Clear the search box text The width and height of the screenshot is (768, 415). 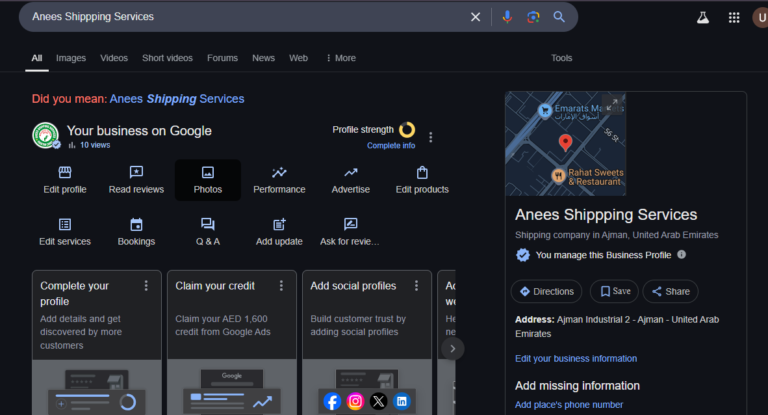tap(476, 17)
